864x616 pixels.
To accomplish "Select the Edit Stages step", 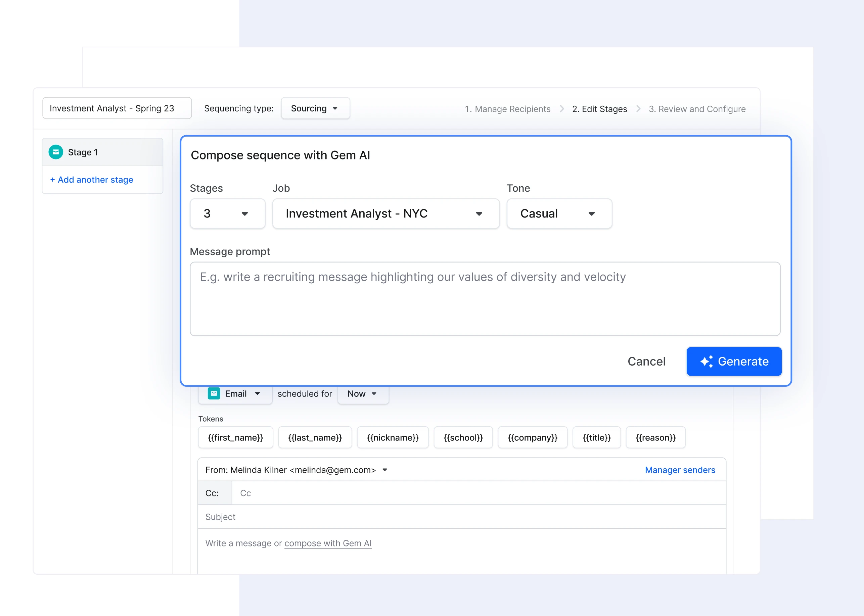I will pos(599,109).
